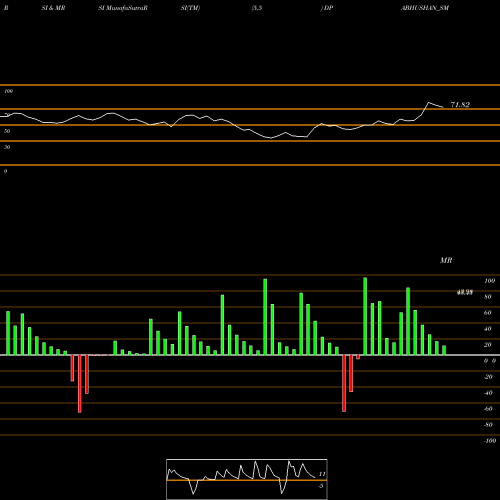This screenshot has height=500, width=500.
Task: Click the ABHUSHAN_SM symbol label in header
Action: tap(425, 8)
